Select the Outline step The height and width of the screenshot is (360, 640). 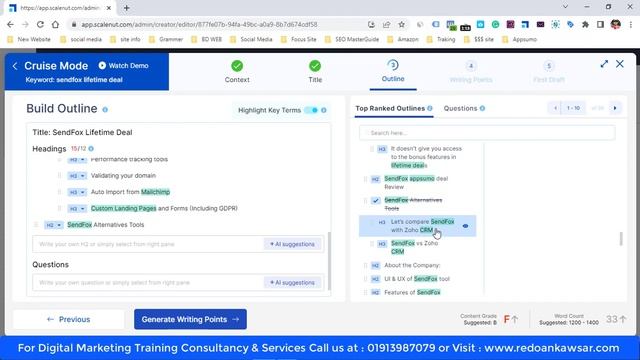(393, 71)
